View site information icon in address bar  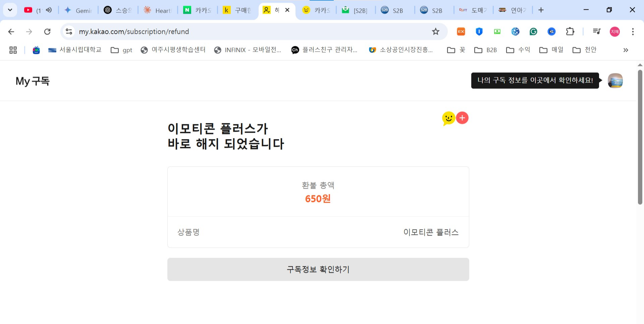(69, 31)
